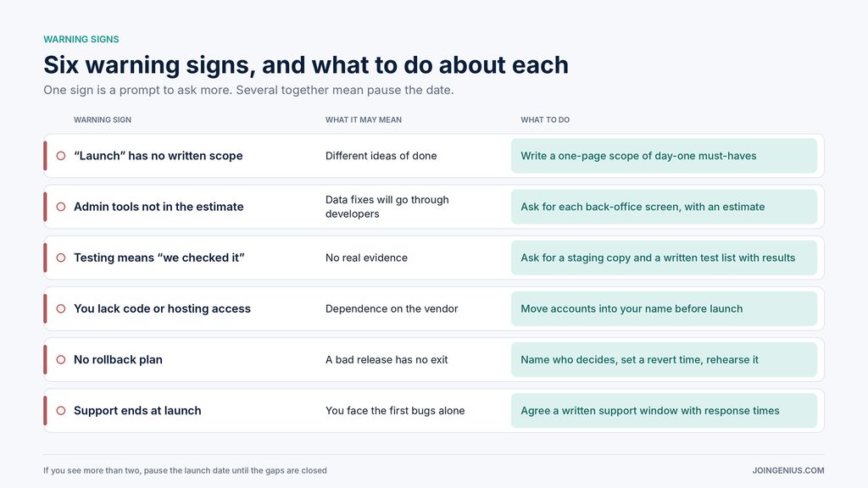This screenshot has height=488, width=868.
Task: Select the circle next to No rollback plan
Action: point(61,359)
